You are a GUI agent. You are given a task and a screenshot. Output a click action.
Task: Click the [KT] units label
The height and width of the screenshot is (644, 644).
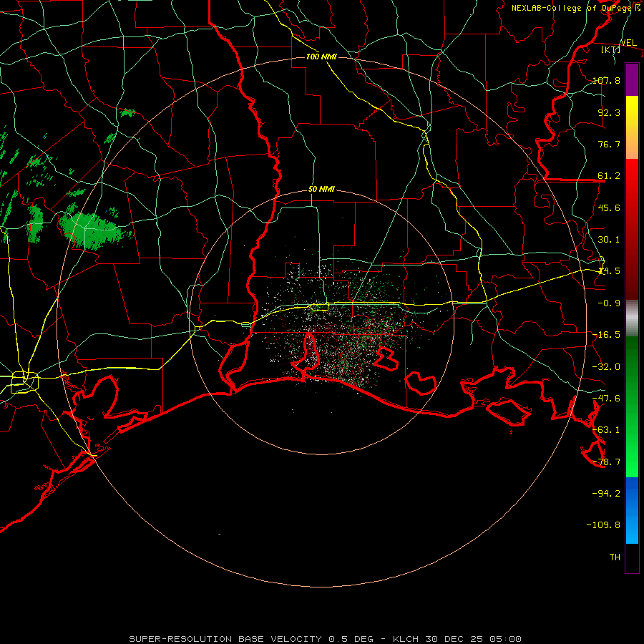coord(611,49)
